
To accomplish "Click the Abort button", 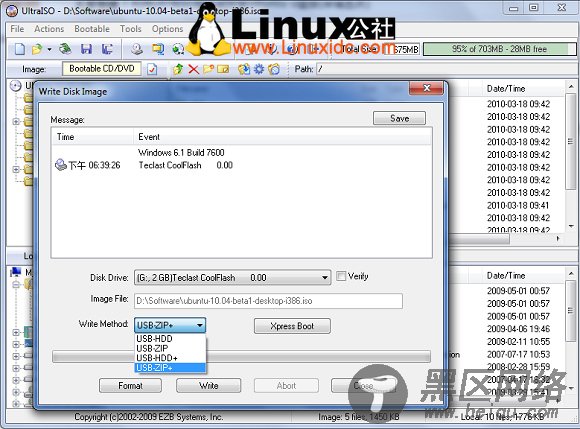I will (x=286, y=386).
